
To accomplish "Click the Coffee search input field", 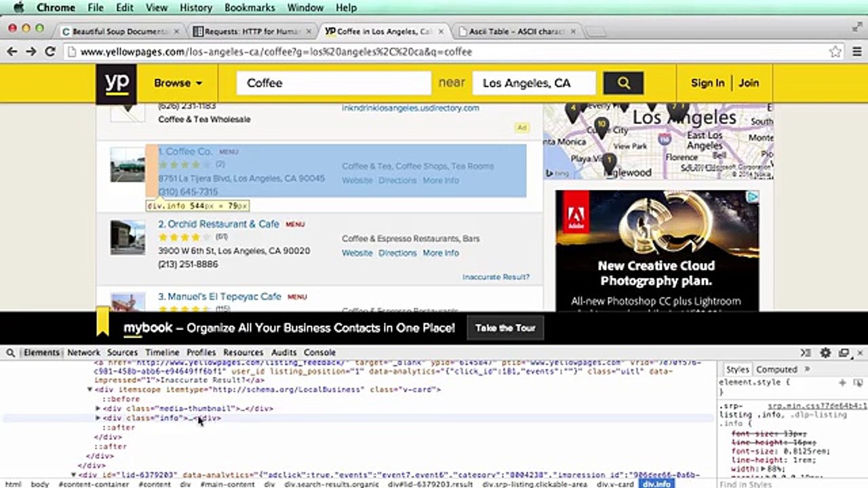I will (x=334, y=83).
